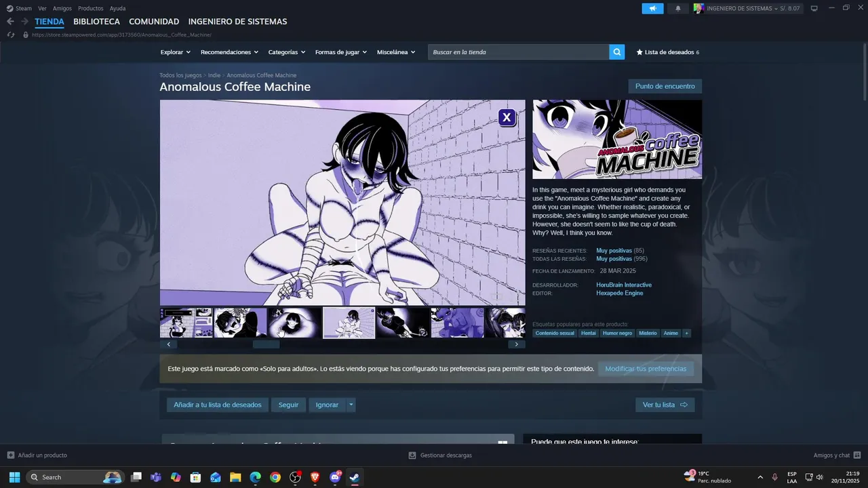Viewport: 868px width, 488px height.
Task: Go forward with the right arrow
Action: click(x=24, y=22)
